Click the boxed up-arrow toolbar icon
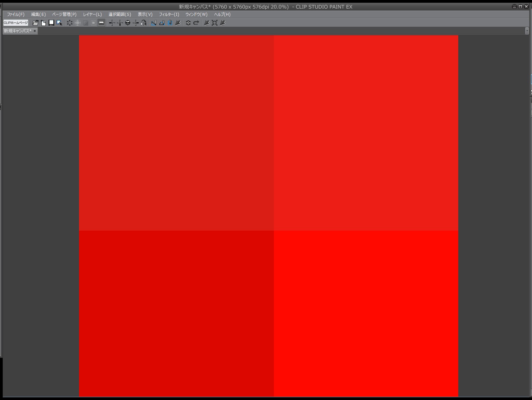 (188, 23)
